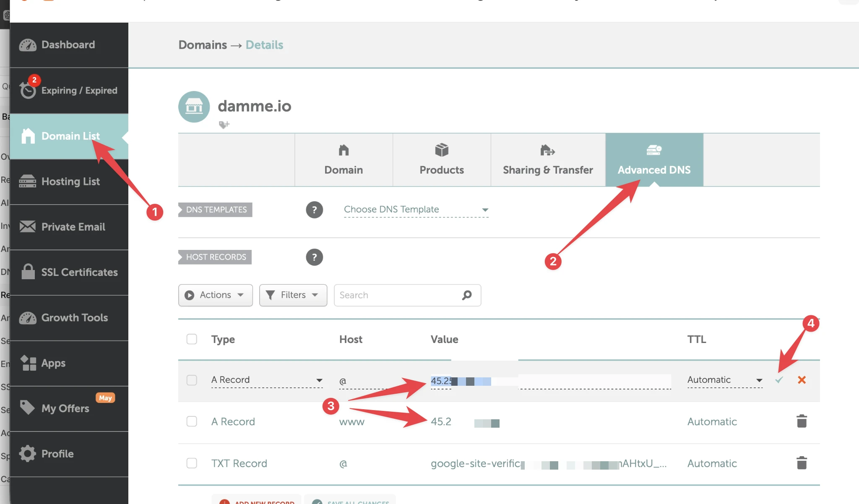The width and height of the screenshot is (859, 504).
Task: Click the Details breadcrumb link
Action: click(x=264, y=45)
